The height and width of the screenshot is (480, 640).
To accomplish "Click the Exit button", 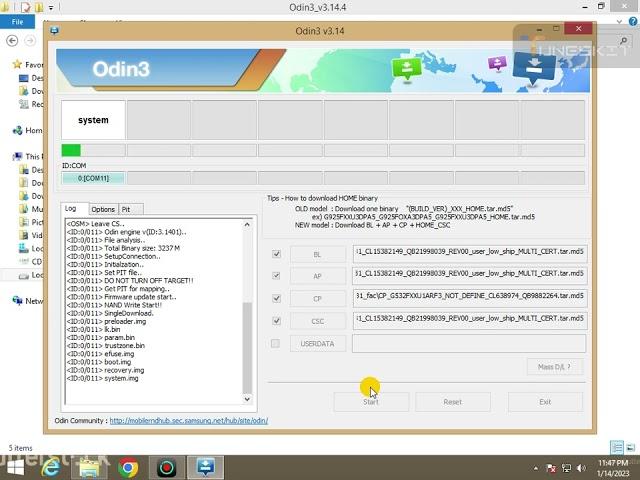I will [545, 402].
